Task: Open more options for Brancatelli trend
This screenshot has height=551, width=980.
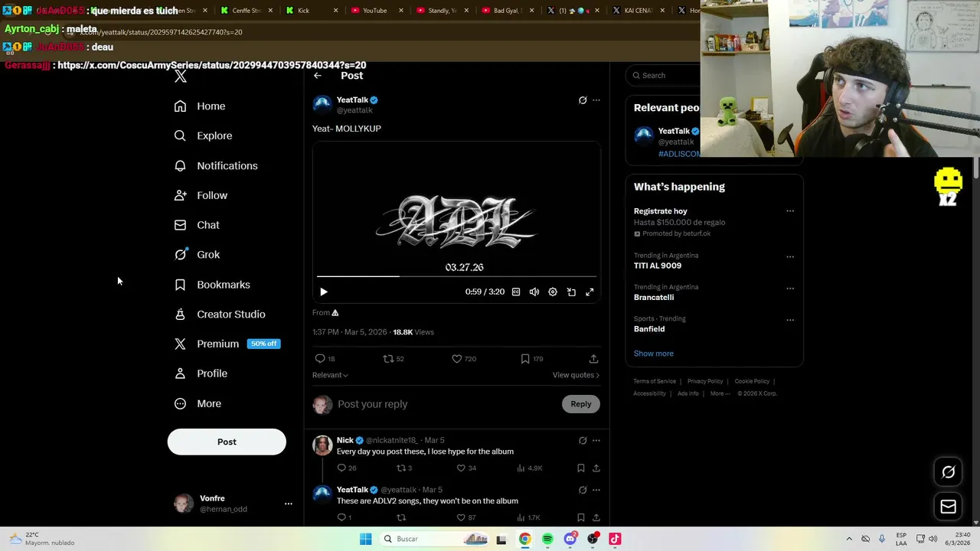Action: 790,288
